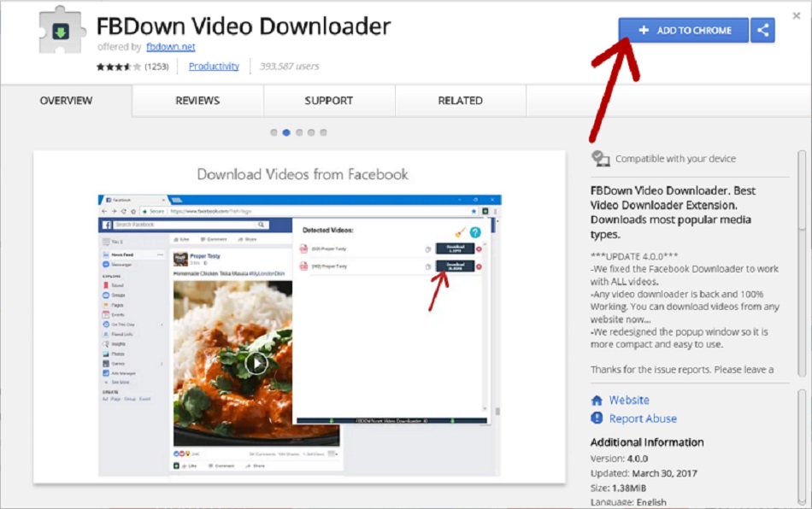Open the Reviews tab
Screen dimensions: 812x509
coord(197,101)
